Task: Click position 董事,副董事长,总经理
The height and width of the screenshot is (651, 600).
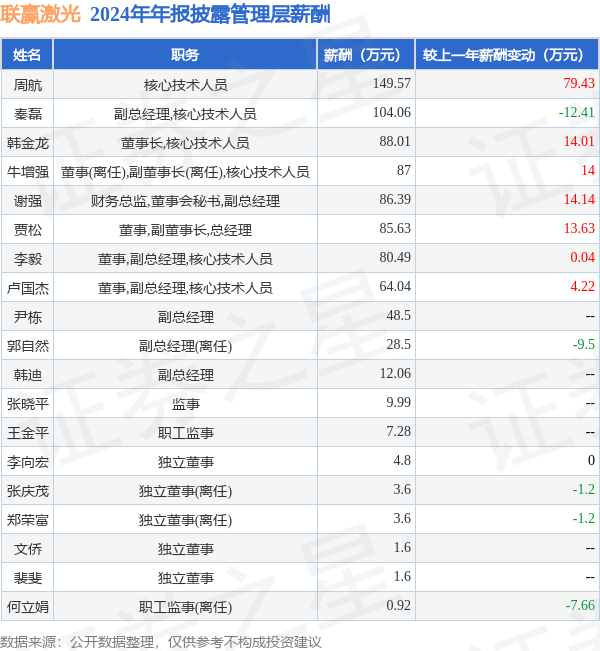Action: (185, 230)
